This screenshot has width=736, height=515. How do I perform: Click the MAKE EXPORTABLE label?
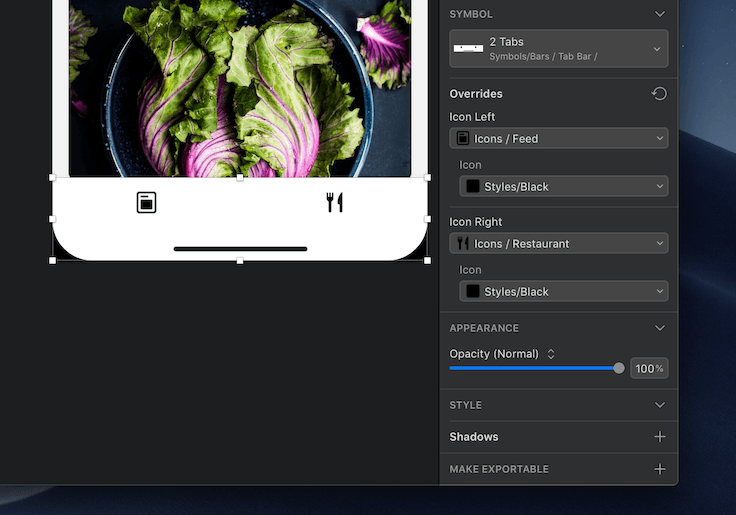(x=499, y=469)
